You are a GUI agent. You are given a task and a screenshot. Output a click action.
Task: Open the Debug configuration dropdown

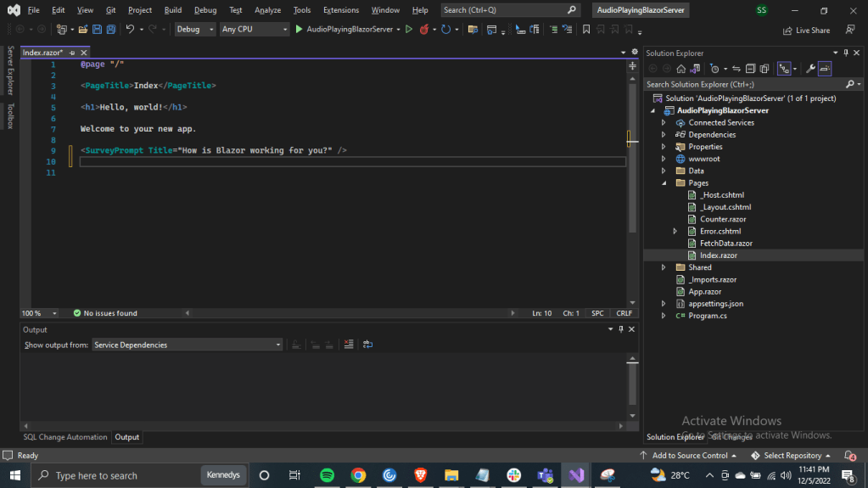(194, 29)
